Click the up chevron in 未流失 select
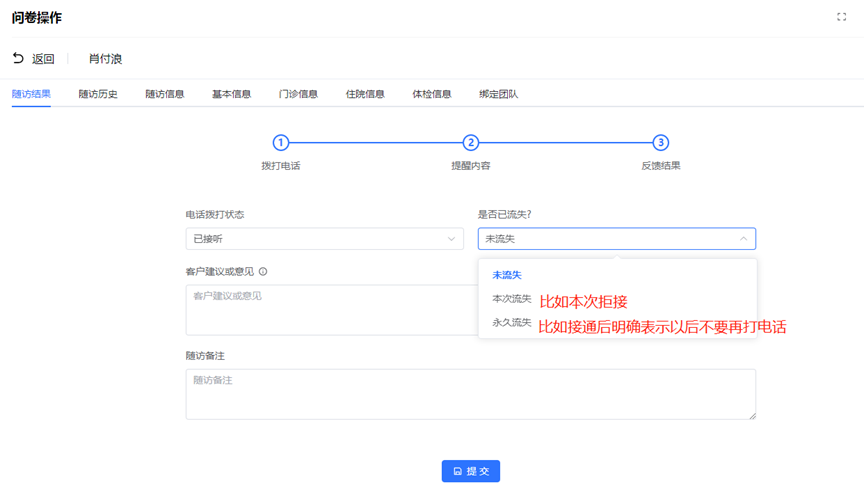The image size is (864, 486). tap(743, 239)
